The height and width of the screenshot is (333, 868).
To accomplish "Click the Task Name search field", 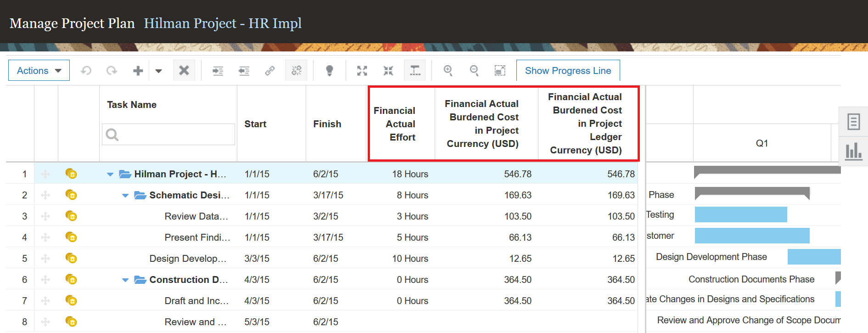I will click(x=168, y=135).
